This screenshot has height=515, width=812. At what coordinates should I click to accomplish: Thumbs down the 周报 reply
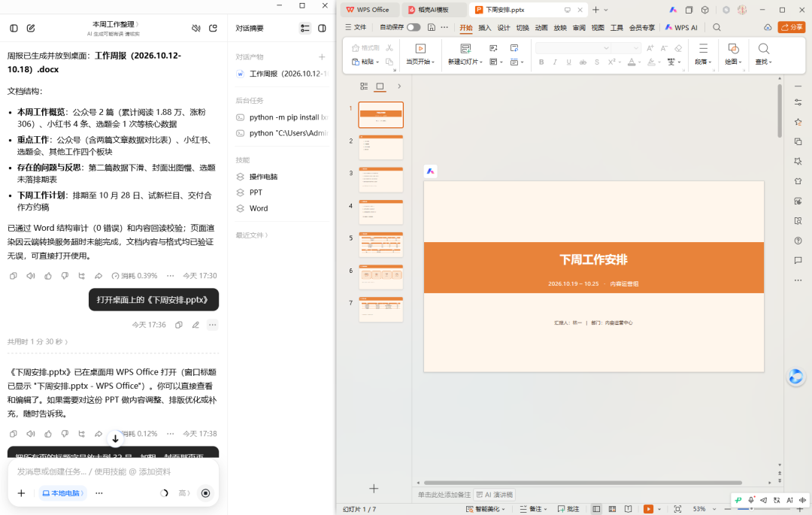click(x=65, y=276)
